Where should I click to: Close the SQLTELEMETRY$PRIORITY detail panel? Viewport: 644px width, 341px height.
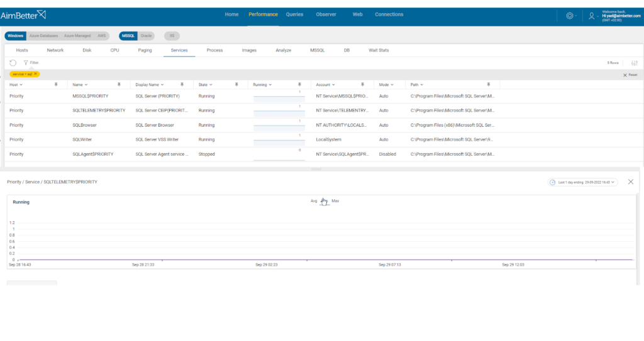click(630, 181)
